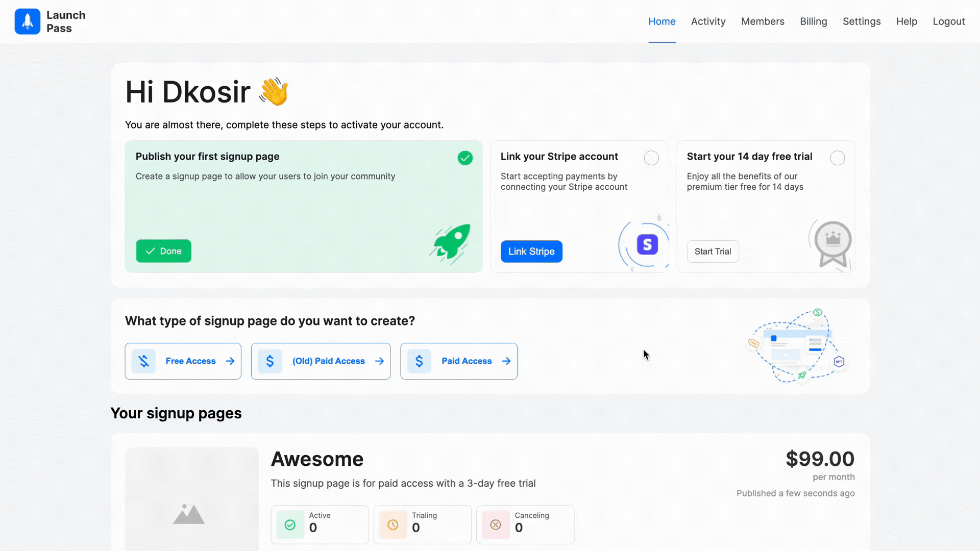Click the Link Stripe button
This screenshot has height=551, width=980.
tap(531, 251)
